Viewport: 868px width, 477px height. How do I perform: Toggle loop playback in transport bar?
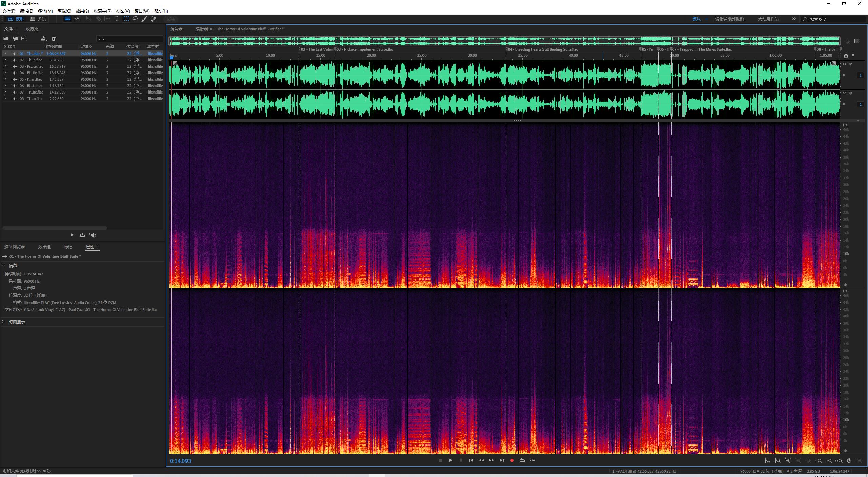(522, 460)
